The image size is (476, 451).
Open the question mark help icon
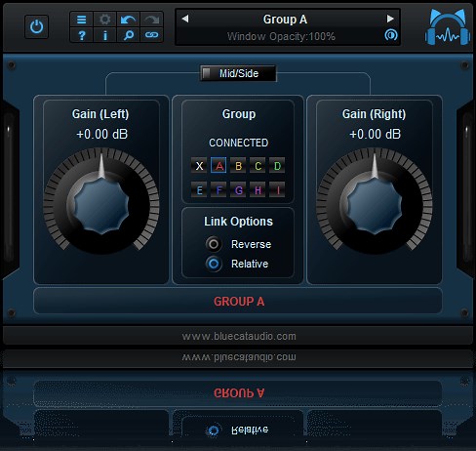pyautogui.click(x=81, y=35)
